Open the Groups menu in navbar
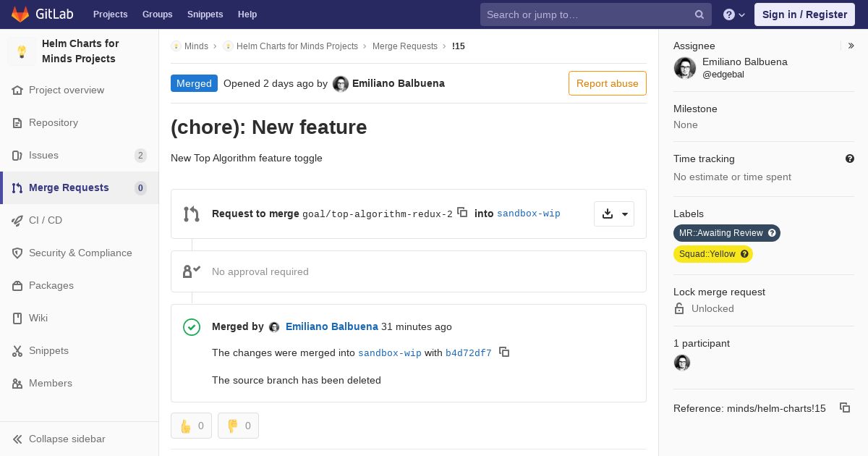This screenshot has height=456, width=868. pyautogui.click(x=158, y=14)
